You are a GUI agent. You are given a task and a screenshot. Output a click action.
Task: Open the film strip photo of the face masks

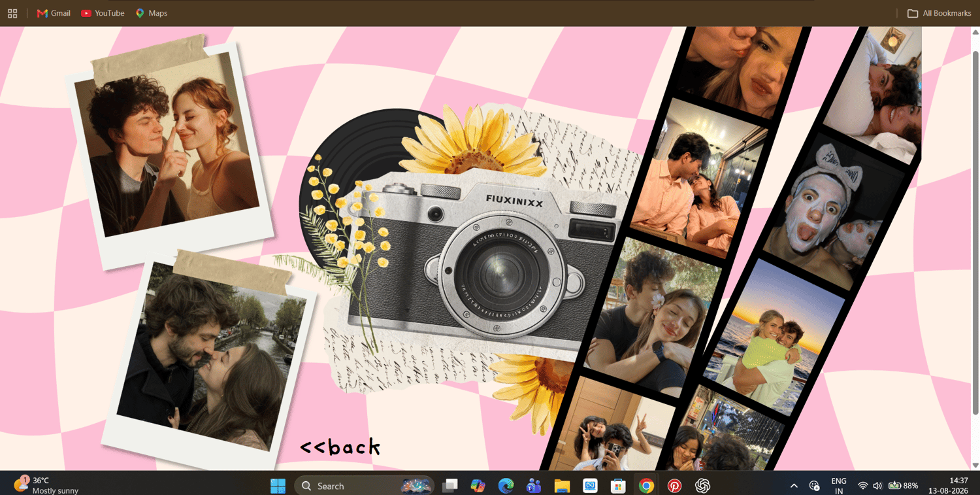click(834, 211)
